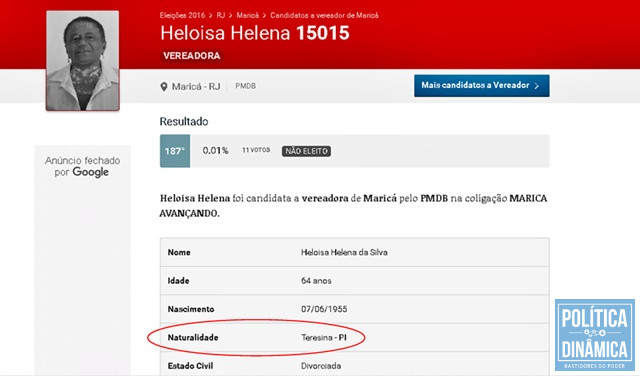Open the RJ breadcrumb link

[x=220, y=16]
